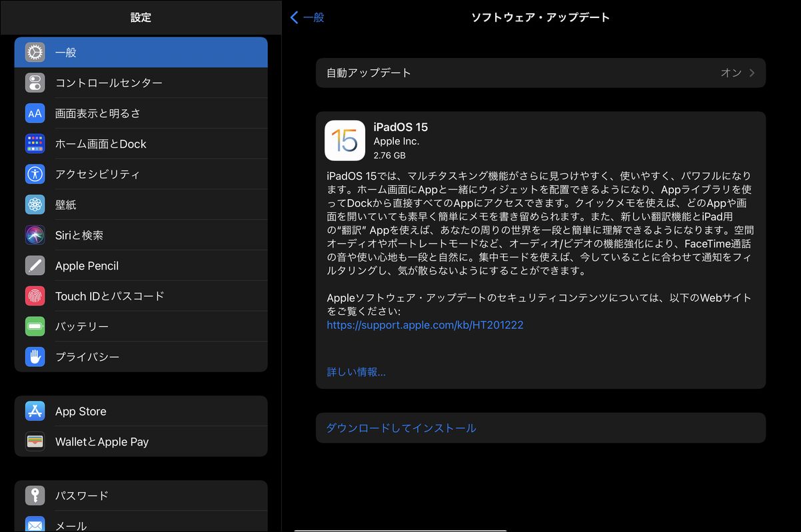Open コントロールセンター settings
801x532 pixels.
click(141, 83)
